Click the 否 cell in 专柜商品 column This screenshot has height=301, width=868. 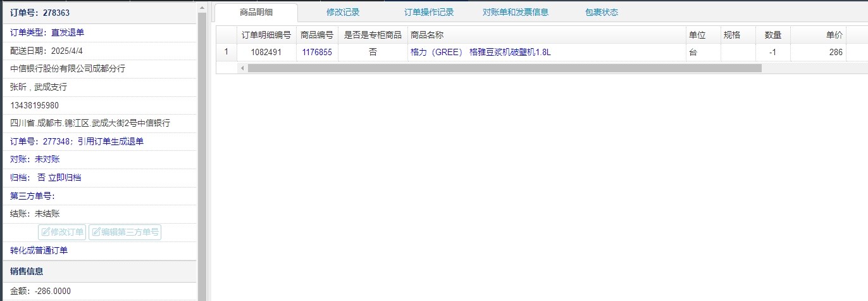pos(373,53)
